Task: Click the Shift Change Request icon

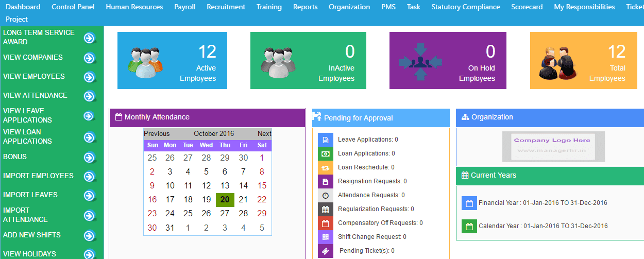Action: point(326,237)
